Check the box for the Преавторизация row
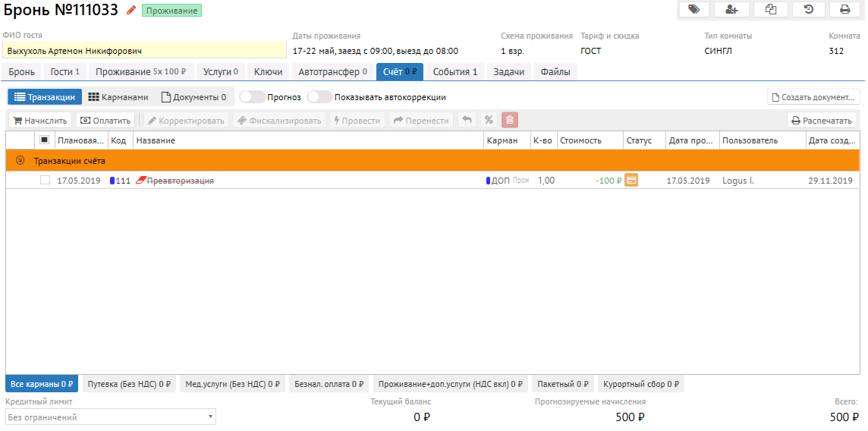Image resolution: width=868 pixels, height=431 pixels. tap(45, 181)
